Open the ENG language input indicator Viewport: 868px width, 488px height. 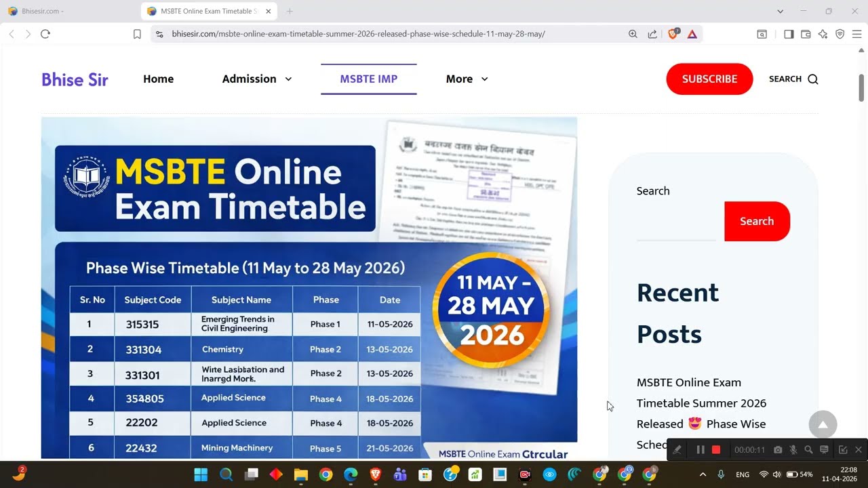pos(743,474)
